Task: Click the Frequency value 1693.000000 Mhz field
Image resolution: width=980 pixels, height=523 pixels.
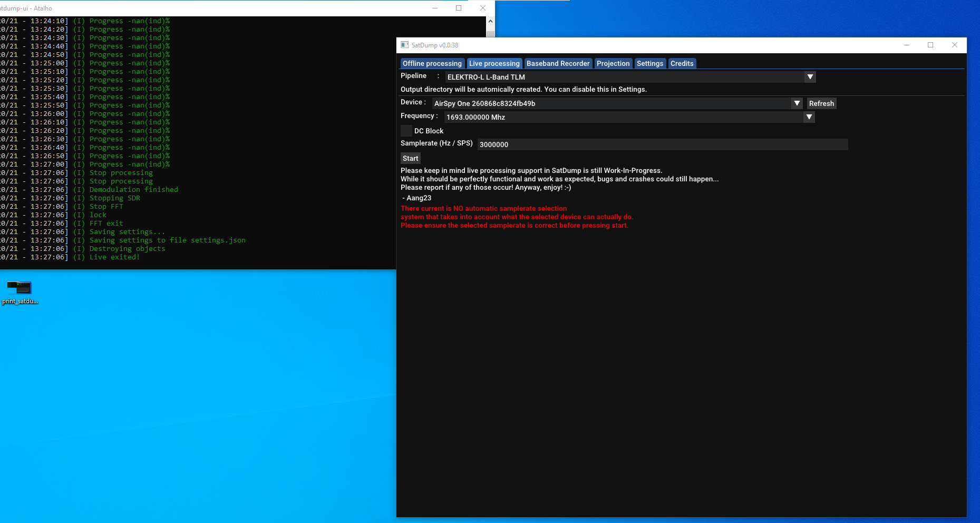Action: click(527, 117)
